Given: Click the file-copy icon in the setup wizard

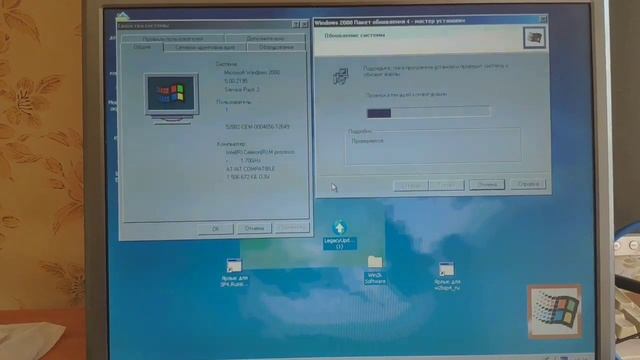Looking at the screenshot, I should tap(341, 76).
